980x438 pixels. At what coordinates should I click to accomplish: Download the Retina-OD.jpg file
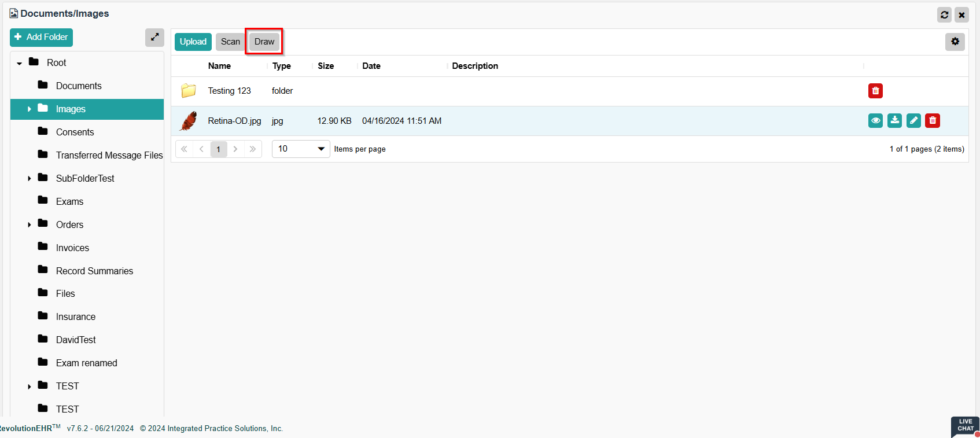pos(894,120)
